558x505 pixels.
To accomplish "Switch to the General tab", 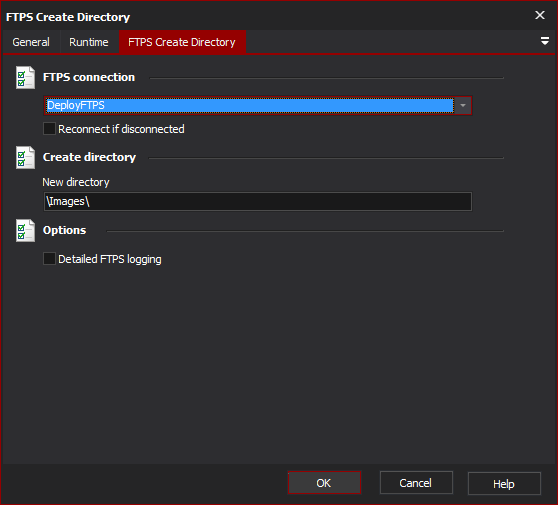I will pyautogui.click(x=31, y=42).
